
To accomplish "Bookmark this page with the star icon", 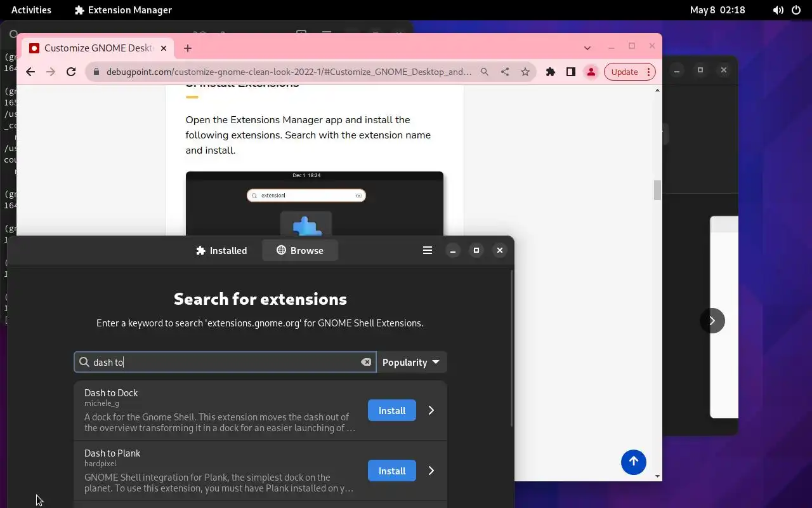I will 525,72.
